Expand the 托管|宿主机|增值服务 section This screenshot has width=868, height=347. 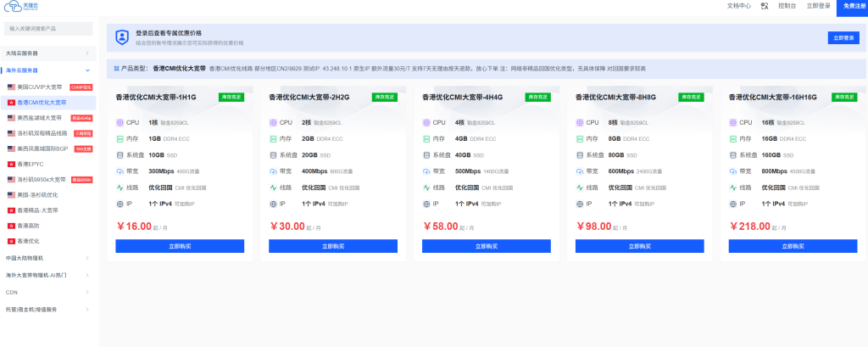click(x=48, y=310)
